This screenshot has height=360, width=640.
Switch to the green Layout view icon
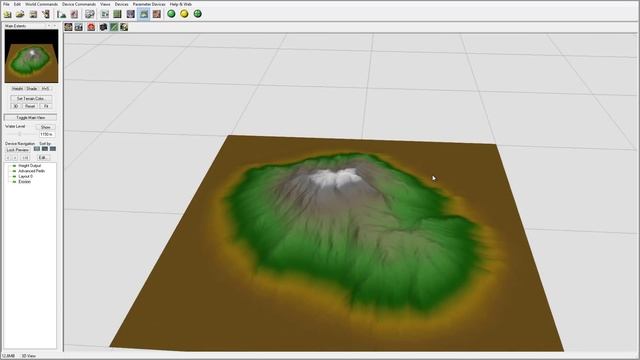(x=118, y=14)
